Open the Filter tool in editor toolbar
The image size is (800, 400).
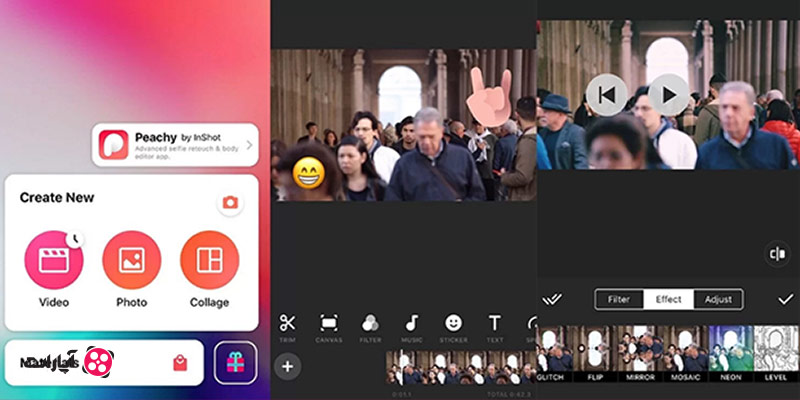pos(370,328)
